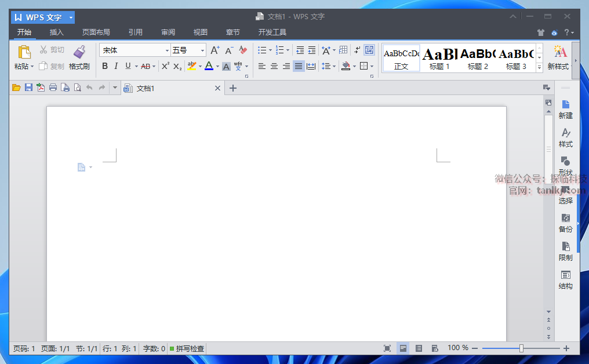The image size is (589, 364).
Task: Toggle spell check (拼写检查) in status bar
Action: (x=187, y=348)
